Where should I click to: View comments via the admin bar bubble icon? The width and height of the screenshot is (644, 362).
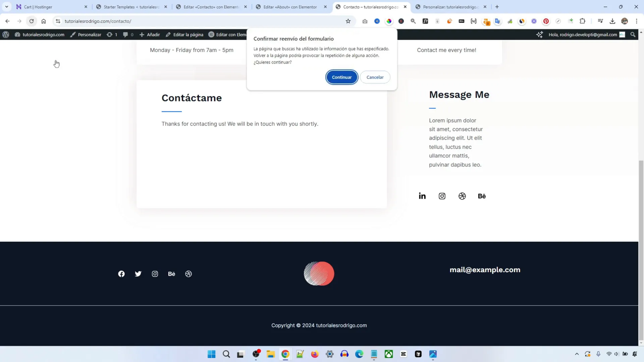coord(126,35)
